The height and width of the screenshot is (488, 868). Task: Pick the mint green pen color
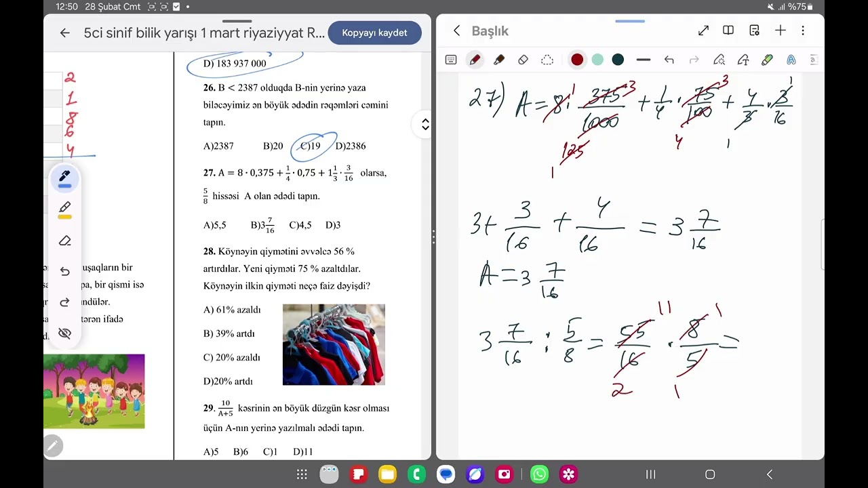(x=597, y=60)
